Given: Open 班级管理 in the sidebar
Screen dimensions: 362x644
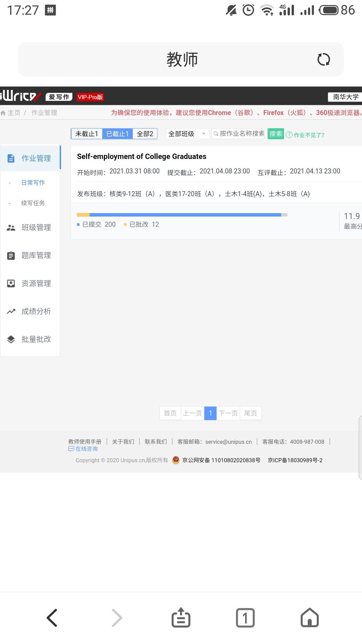Looking at the screenshot, I should pyautogui.click(x=30, y=227).
